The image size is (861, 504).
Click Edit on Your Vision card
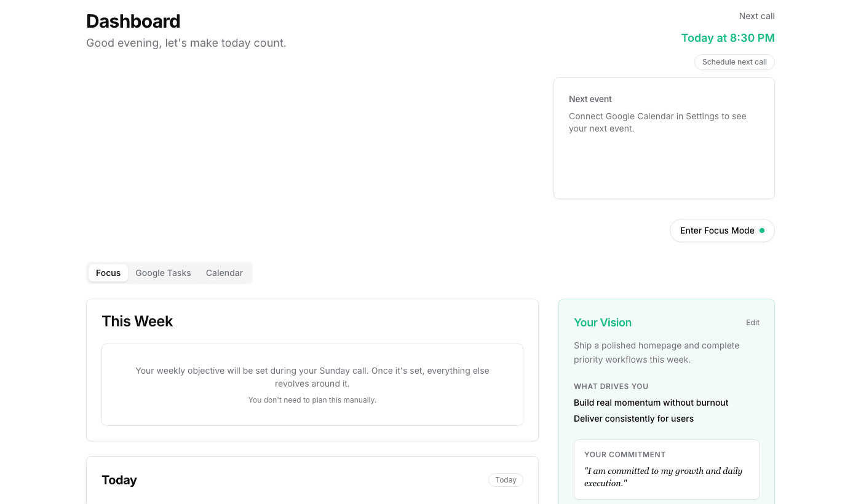pos(753,322)
